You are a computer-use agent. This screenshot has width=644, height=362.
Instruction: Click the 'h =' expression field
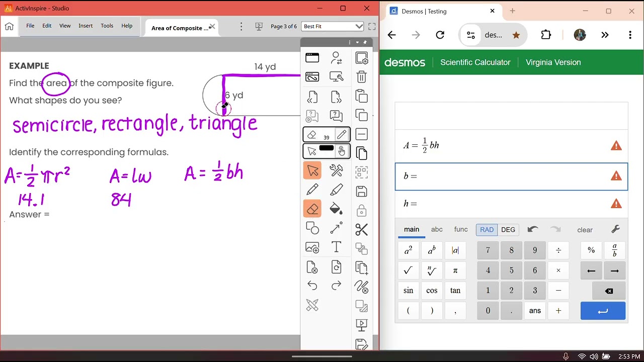pos(511,204)
